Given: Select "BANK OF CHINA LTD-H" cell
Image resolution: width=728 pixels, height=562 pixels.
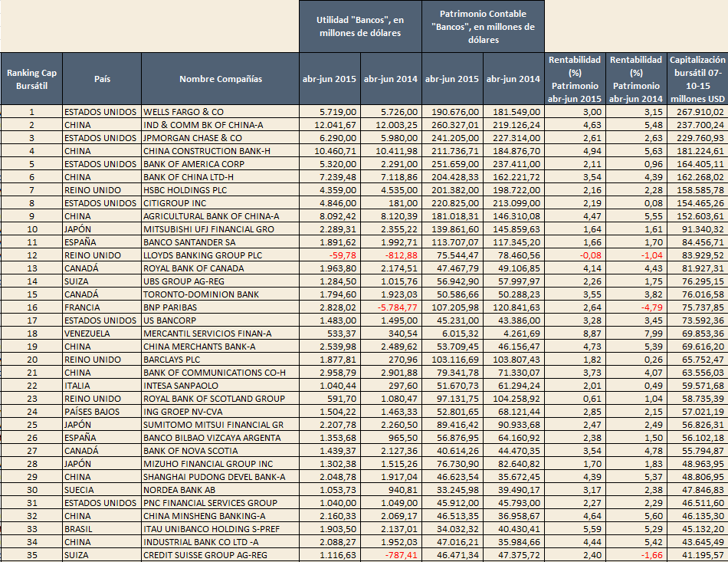Looking at the screenshot, I should [x=221, y=177].
